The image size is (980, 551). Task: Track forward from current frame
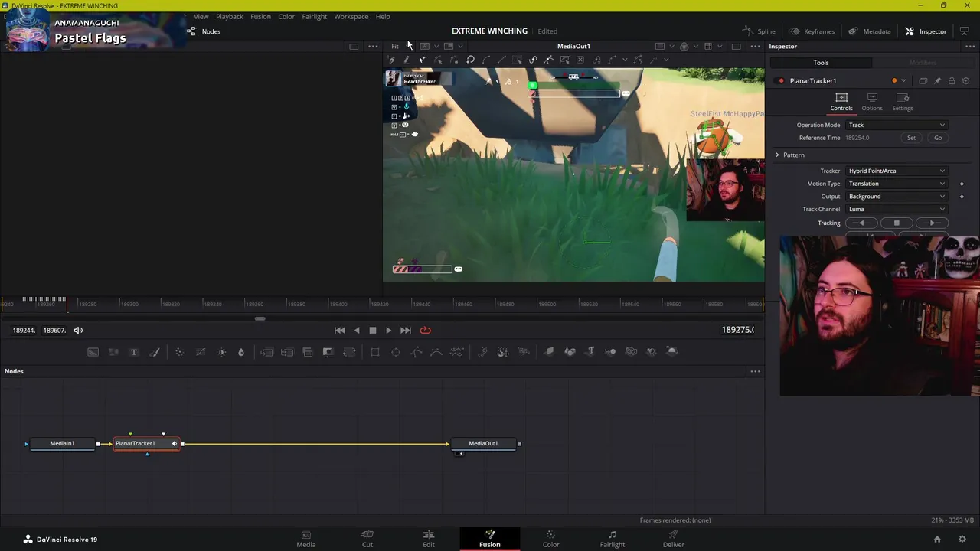(x=933, y=223)
